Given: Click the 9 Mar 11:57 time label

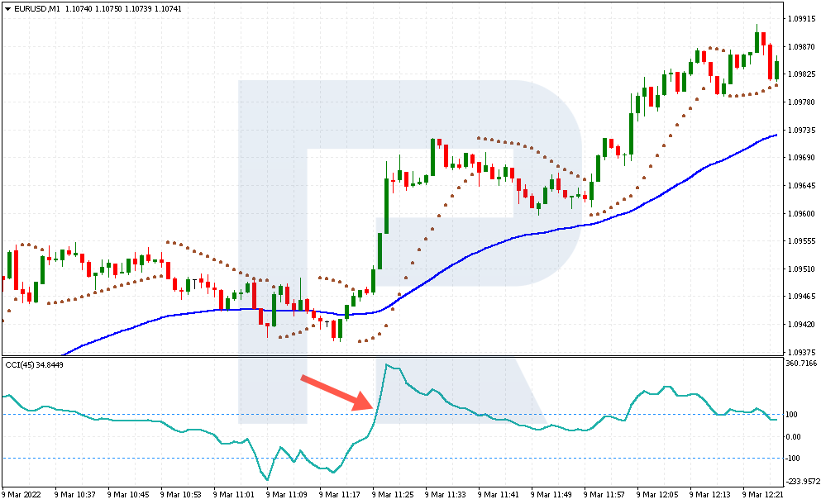Looking at the screenshot, I should [604, 494].
